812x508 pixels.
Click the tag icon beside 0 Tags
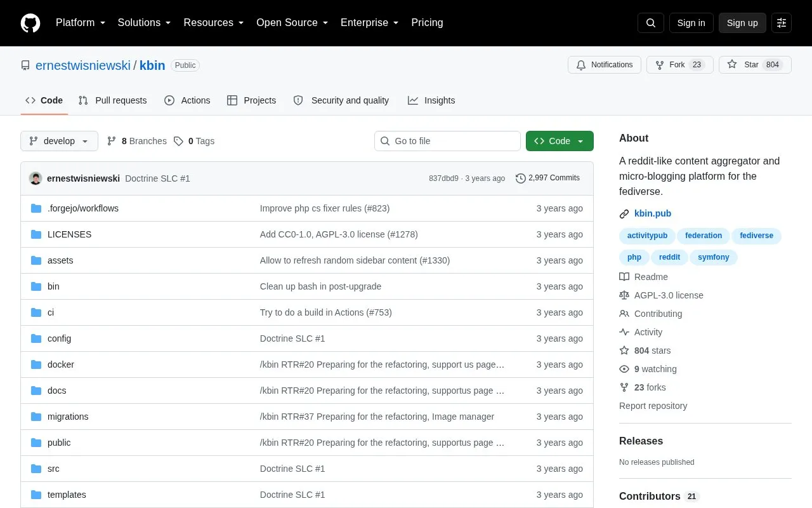[179, 141]
